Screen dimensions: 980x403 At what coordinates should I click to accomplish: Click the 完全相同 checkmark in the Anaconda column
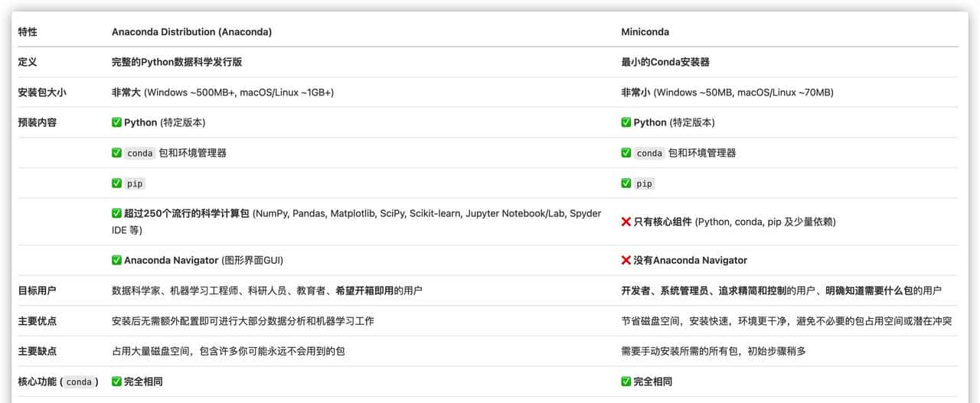116,382
